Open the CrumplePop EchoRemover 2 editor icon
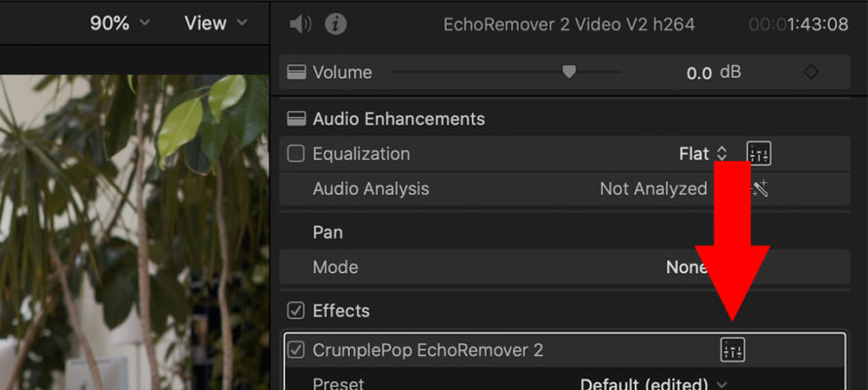Image resolution: width=868 pixels, height=390 pixels. click(732, 350)
